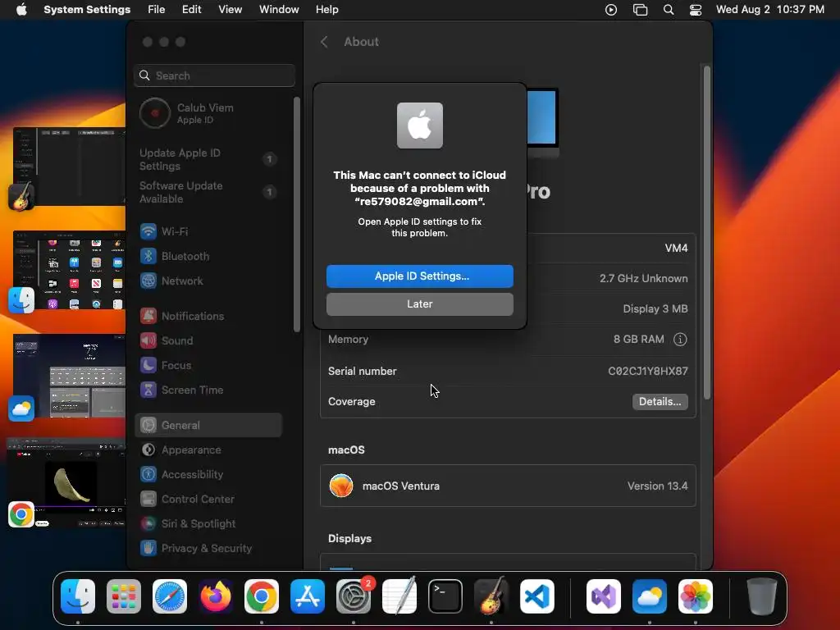Open GarageBand from the Dock
Screen dimensions: 840x630
[491, 596]
